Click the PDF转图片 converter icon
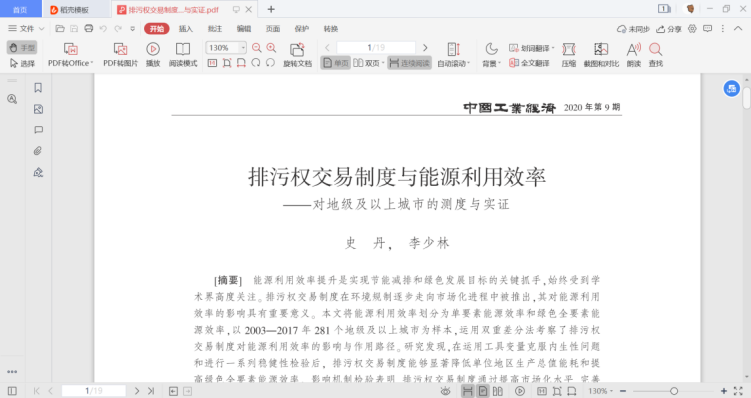The width and height of the screenshot is (751, 398). (x=120, y=49)
